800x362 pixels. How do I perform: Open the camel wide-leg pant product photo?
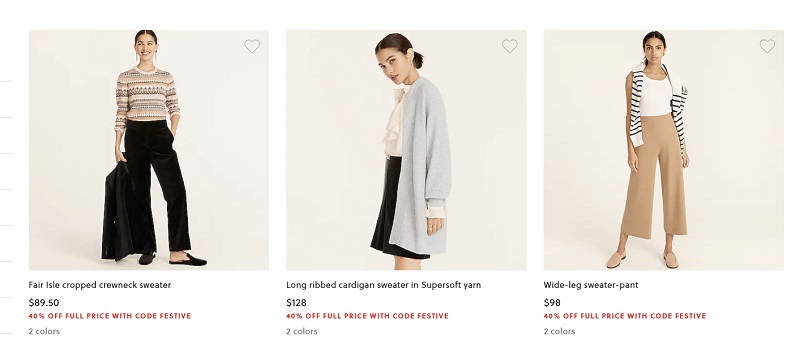(664, 150)
